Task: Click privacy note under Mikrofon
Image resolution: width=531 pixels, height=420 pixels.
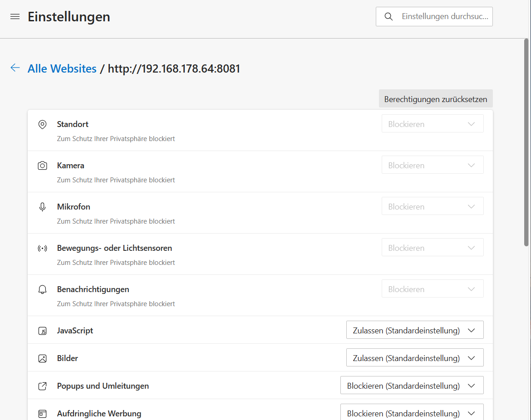Action: pyautogui.click(x=116, y=221)
